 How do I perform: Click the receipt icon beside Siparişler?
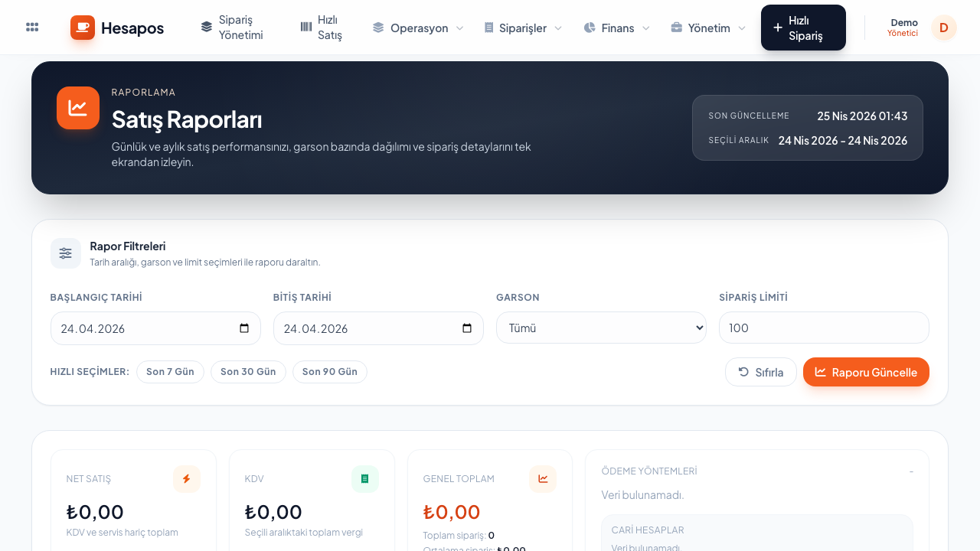coord(488,28)
